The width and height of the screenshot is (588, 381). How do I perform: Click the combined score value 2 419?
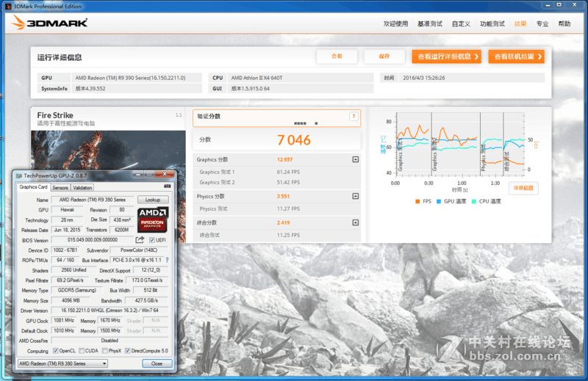click(x=283, y=222)
